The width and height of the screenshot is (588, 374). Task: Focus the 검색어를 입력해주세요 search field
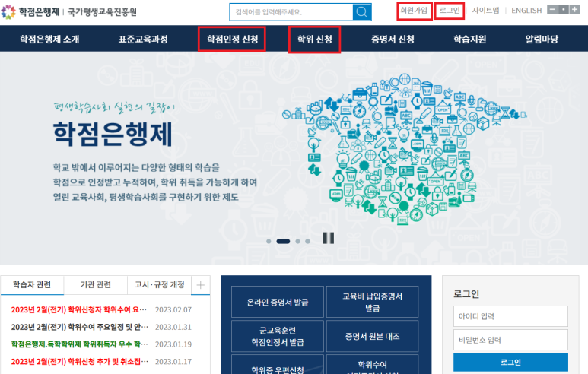(291, 12)
